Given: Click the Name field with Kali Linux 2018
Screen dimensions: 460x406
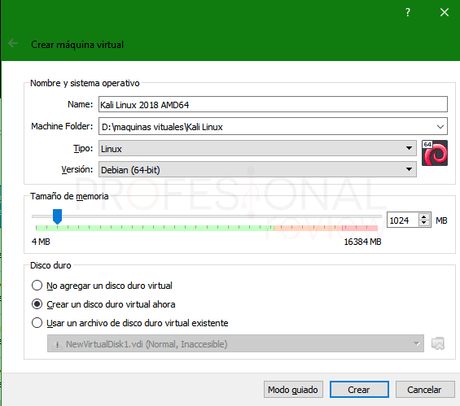Looking at the screenshot, I should click(x=273, y=105).
